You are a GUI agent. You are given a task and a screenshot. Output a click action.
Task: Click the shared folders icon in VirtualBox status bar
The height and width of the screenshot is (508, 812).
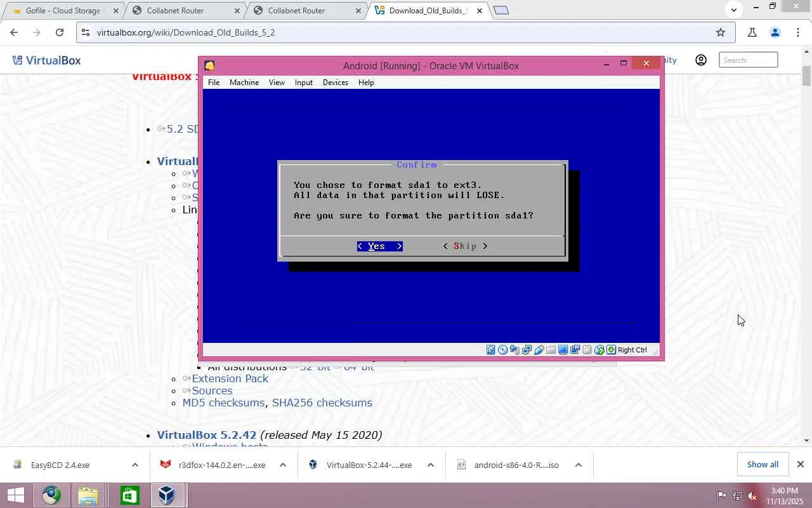551,350
